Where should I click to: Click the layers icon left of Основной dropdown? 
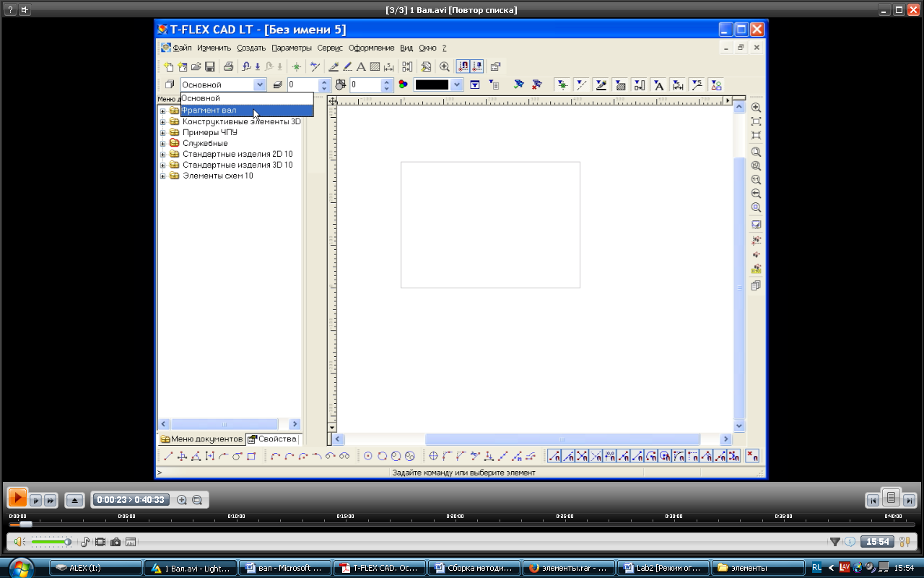(170, 85)
